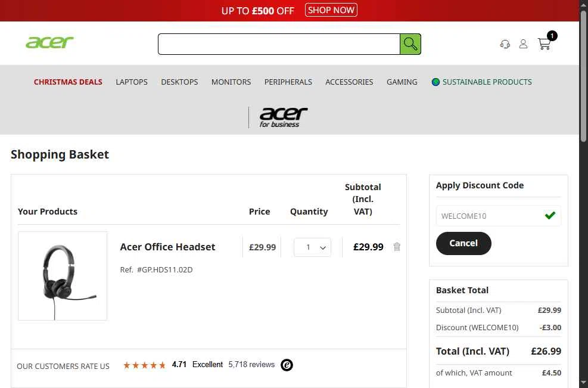Click the Acer for business logo
588x388 pixels.
pyautogui.click(x=283, y=117)
